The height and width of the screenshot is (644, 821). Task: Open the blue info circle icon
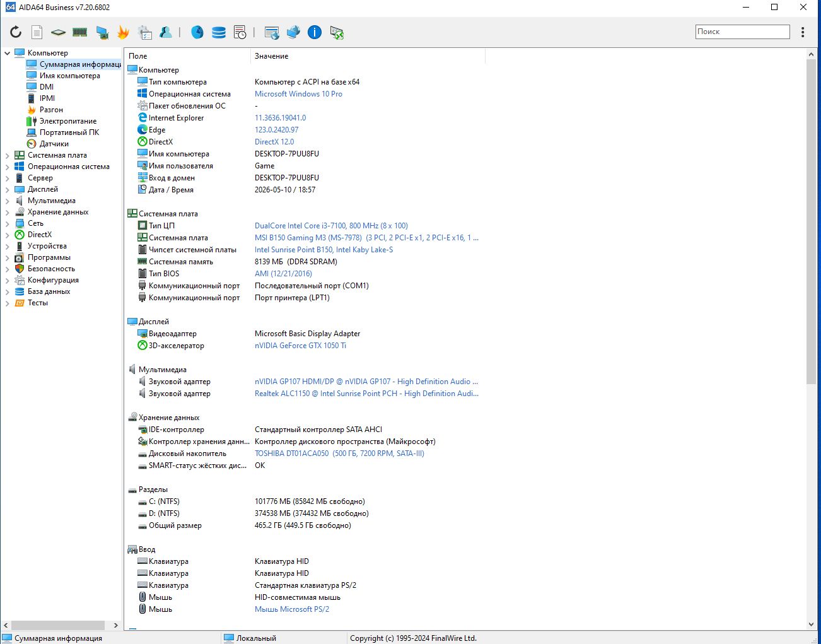pos(315,32)
